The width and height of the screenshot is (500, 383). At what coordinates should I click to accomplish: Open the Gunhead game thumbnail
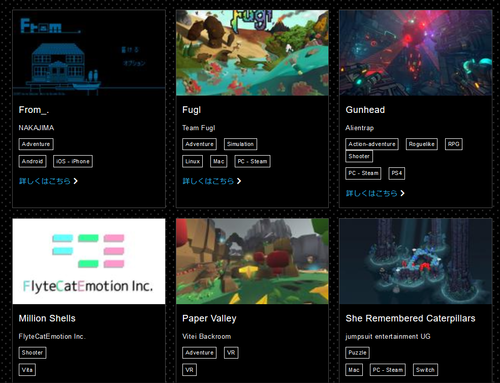tap(416, 53)
